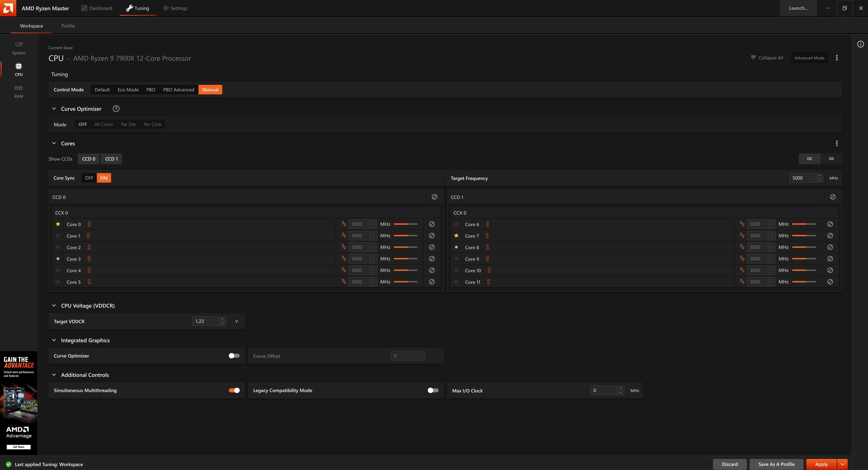Open the System section in sidebar
This screenshot has width=868, height=470.
pyautogui.click(x=19, y=48)
